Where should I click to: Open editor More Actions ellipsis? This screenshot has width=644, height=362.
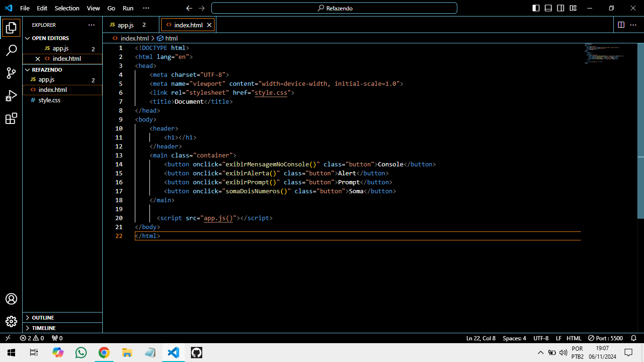pyautogui.click(x=634, y=25)
